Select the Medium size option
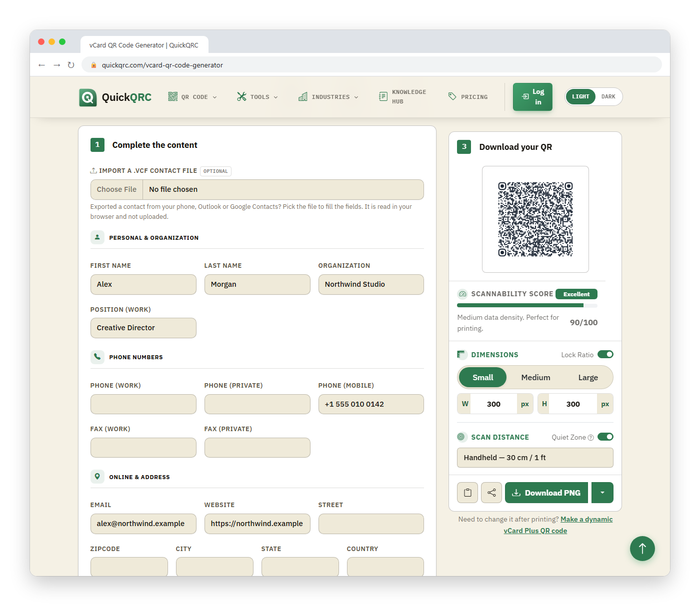 coord(535,377)
